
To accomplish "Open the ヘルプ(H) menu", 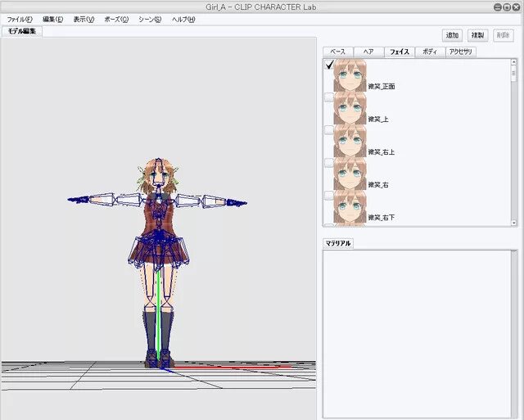I will (x=183, y=20).
